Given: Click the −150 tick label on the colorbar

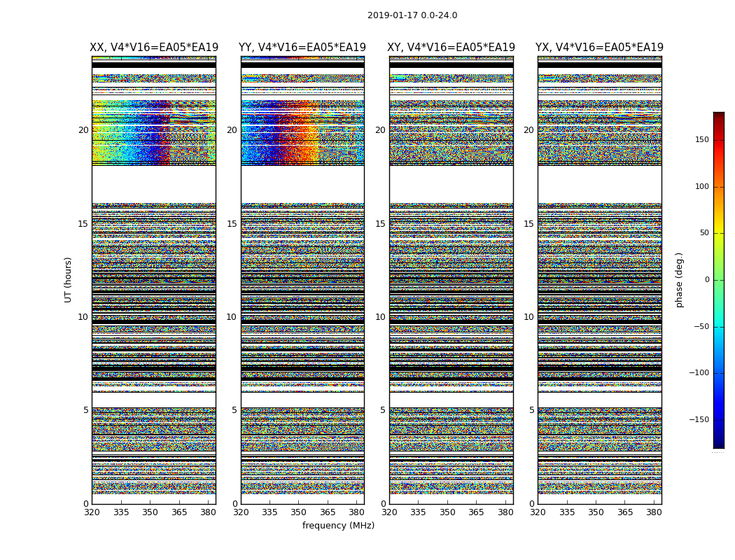Looking at the screenshot, I should (699, 419).
